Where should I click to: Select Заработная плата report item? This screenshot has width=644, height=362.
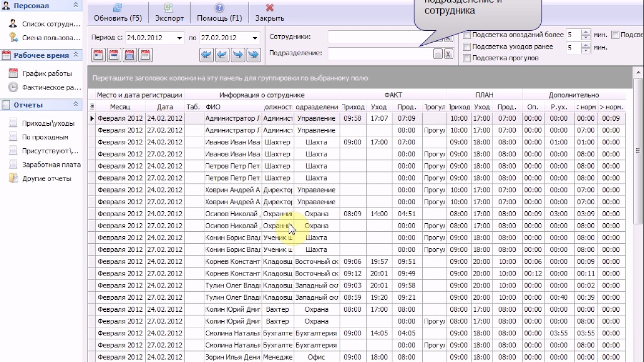(51, 164)
